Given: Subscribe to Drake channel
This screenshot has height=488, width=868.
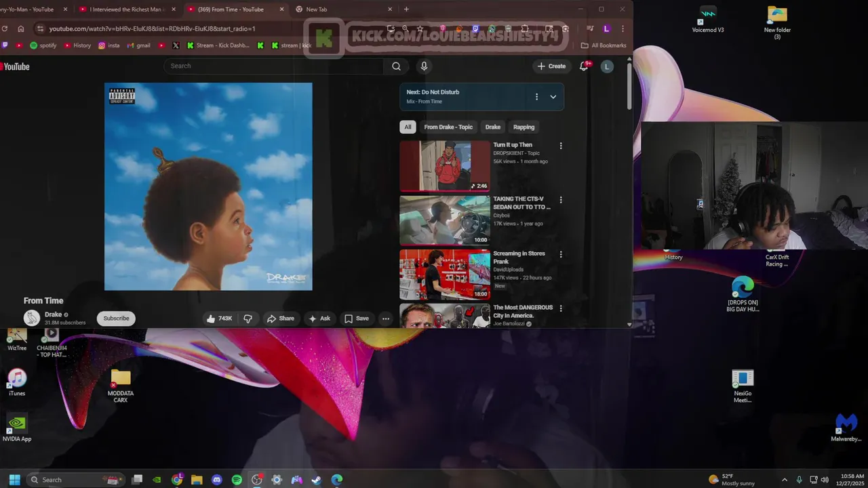Looking at the screenshot, I should pyautogui.click(x=116, y=319).
